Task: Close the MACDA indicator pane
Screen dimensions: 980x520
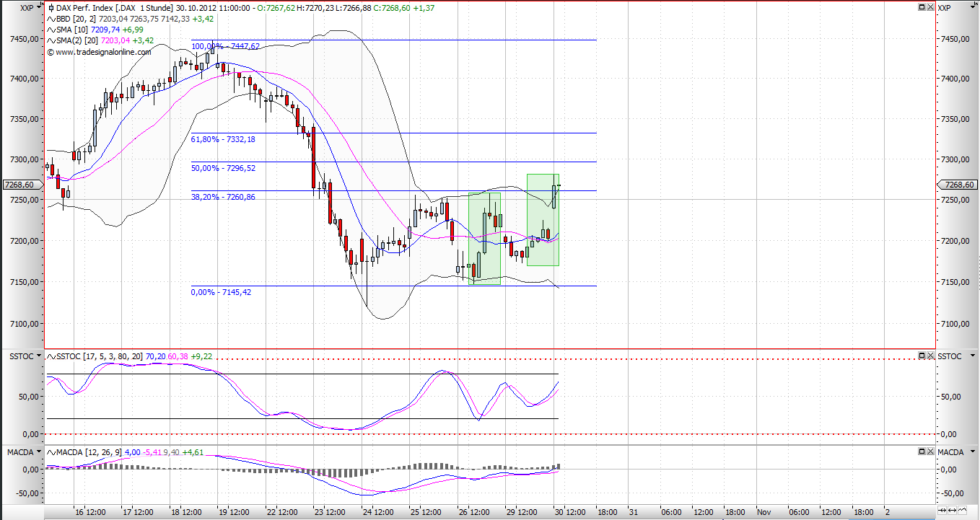Action: pos(930,451)
